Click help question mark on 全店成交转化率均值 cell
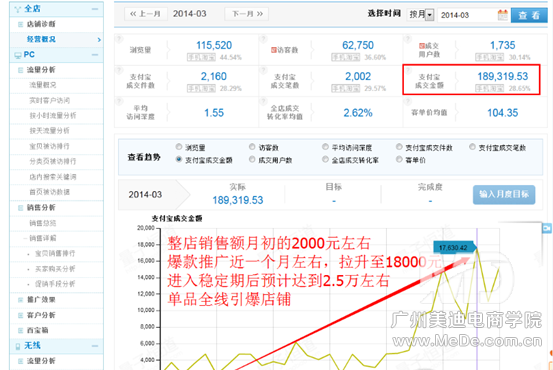The height and width of the screenshot is (370, 553). (x=263, y=101)
